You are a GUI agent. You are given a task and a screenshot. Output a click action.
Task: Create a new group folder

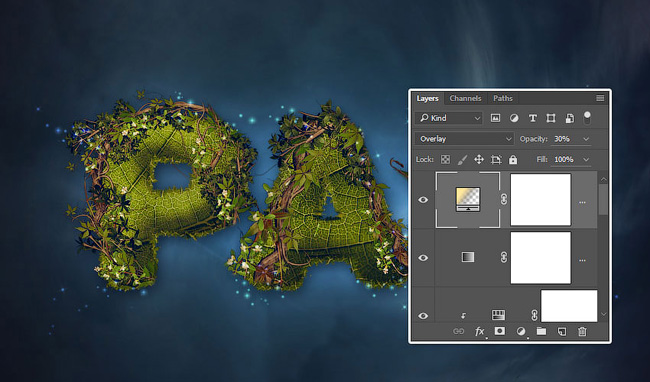point(541,331)
